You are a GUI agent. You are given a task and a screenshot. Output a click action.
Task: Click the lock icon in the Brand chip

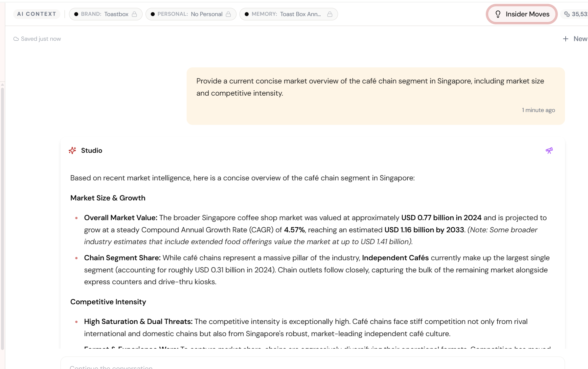(134, 14)
